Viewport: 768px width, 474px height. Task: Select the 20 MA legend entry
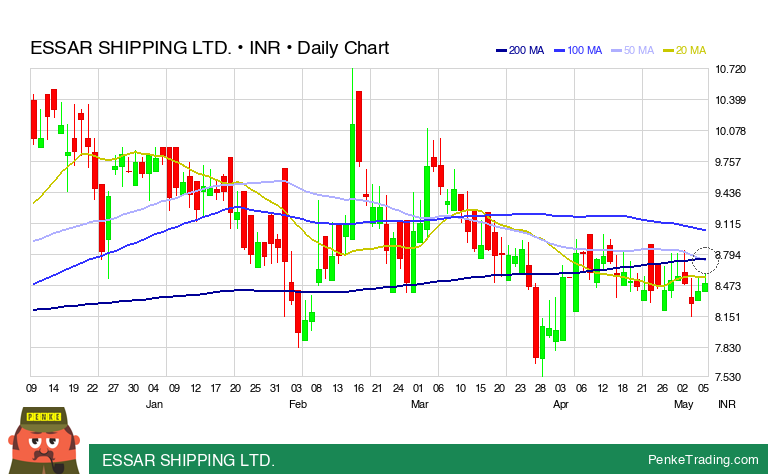pyautogui.click(x=684, y=50)
